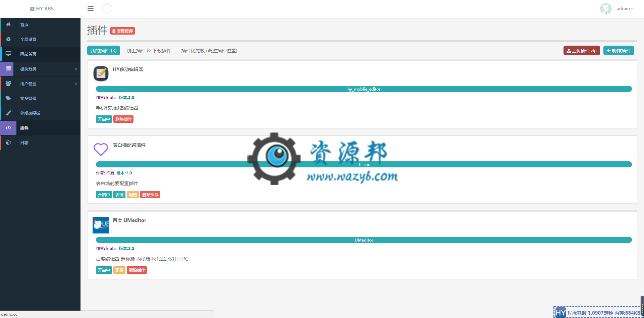The width and height of the screenshot is (644, 318).
Task: Click the 清理缓存 button
Action: [x=122, y=31]
